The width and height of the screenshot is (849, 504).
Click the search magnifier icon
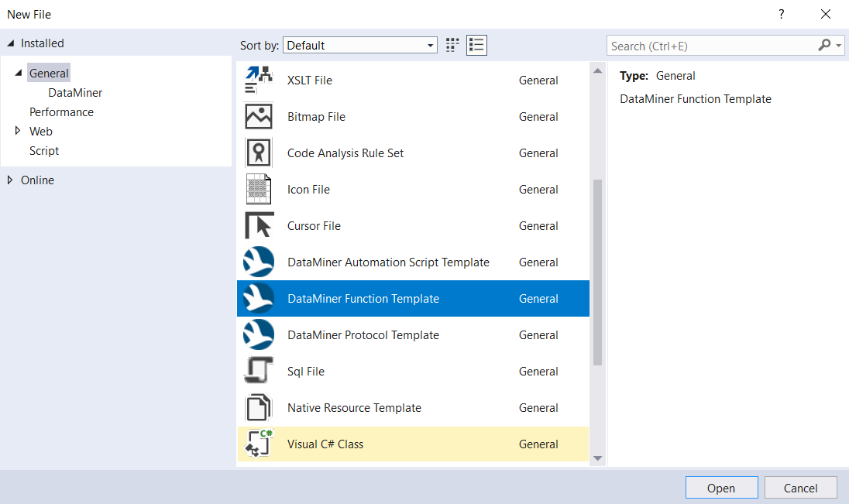824,46
